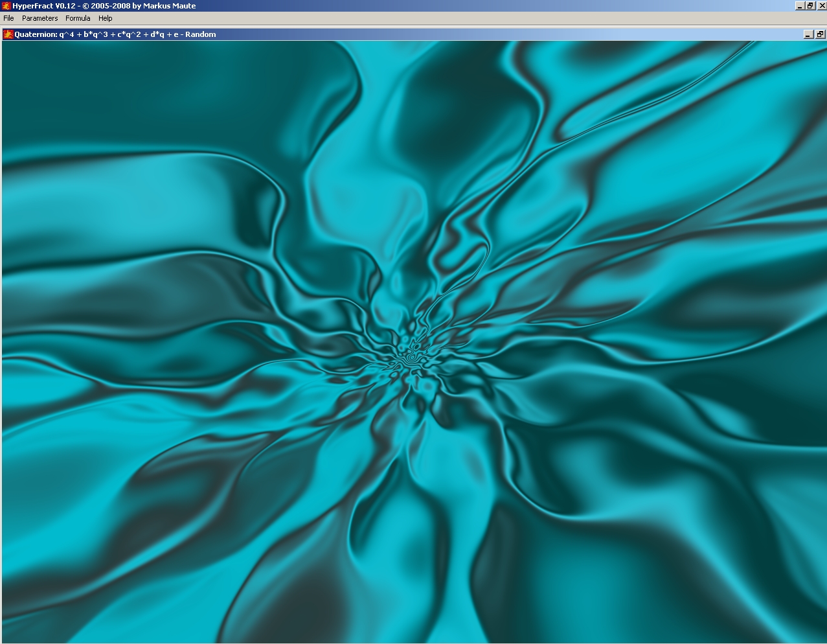Click the fractal image's bottom-right corner
Image resolution: width=827 pixels, height=644 pixels.
[x=823, y=639]
